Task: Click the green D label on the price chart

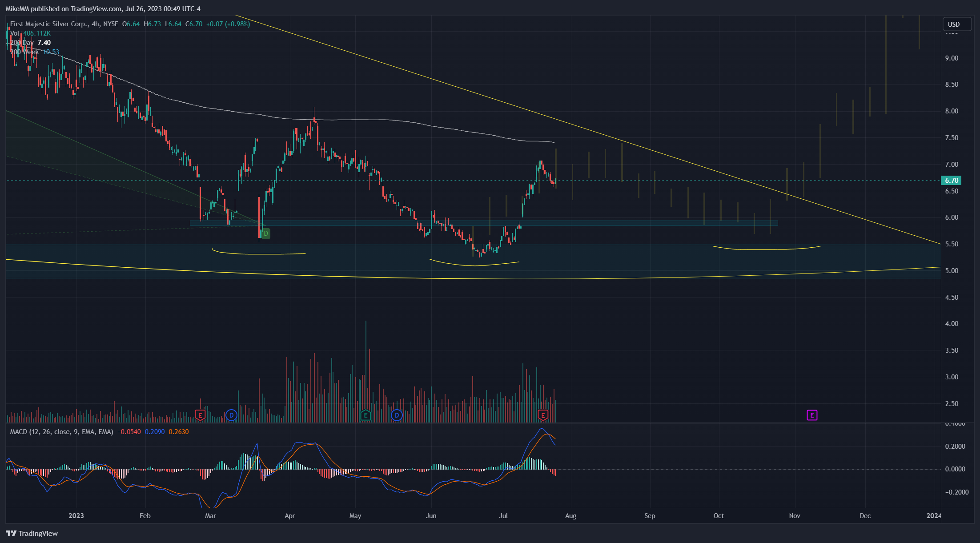Action: click(265, 233)
